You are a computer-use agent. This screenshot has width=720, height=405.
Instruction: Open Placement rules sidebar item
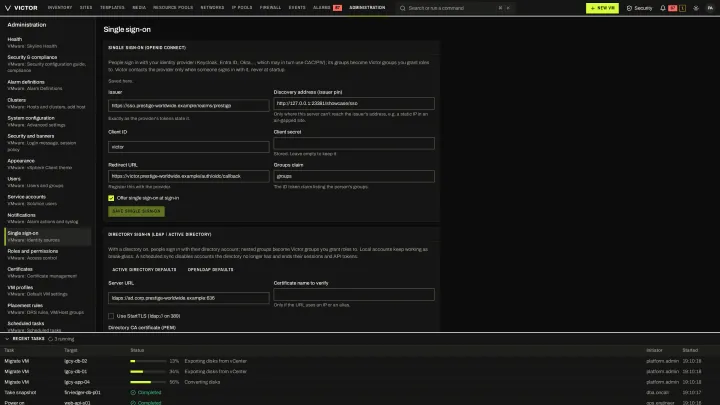coord(48,309)
